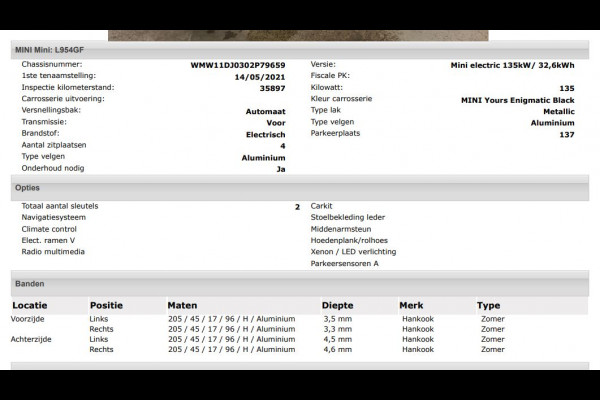Click the 'MINI Yours Enigmatic Black' color value

[517, 100]
